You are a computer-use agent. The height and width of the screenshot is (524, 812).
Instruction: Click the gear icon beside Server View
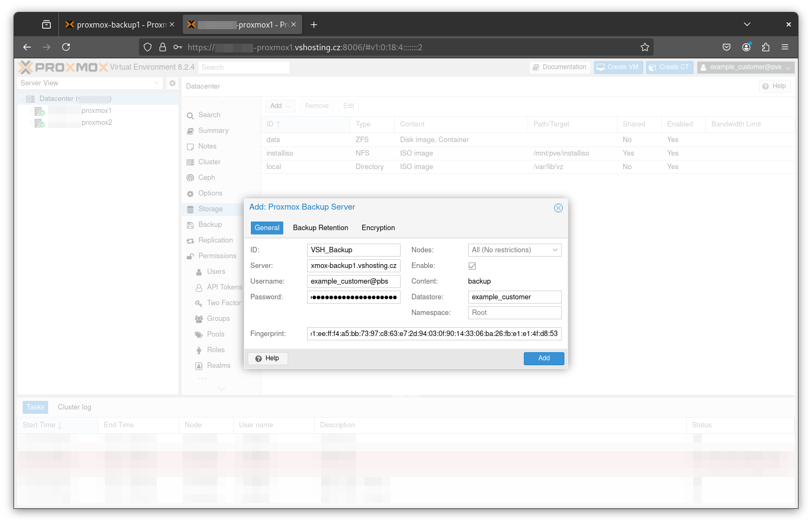[x=172, y=83]
